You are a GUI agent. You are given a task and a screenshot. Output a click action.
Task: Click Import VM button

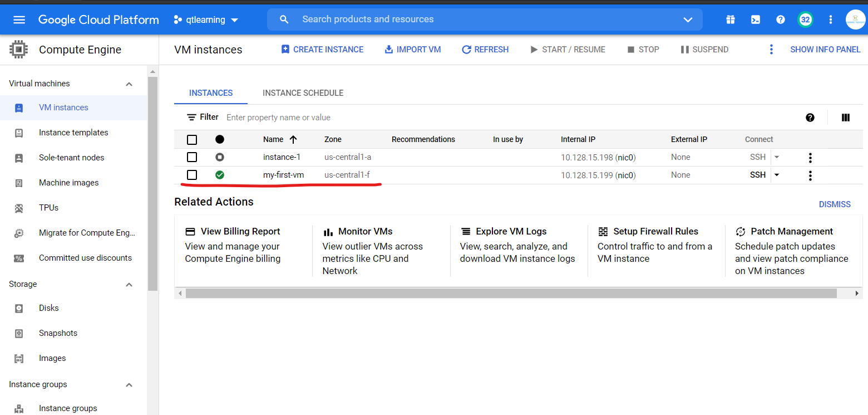pos(413,50)
